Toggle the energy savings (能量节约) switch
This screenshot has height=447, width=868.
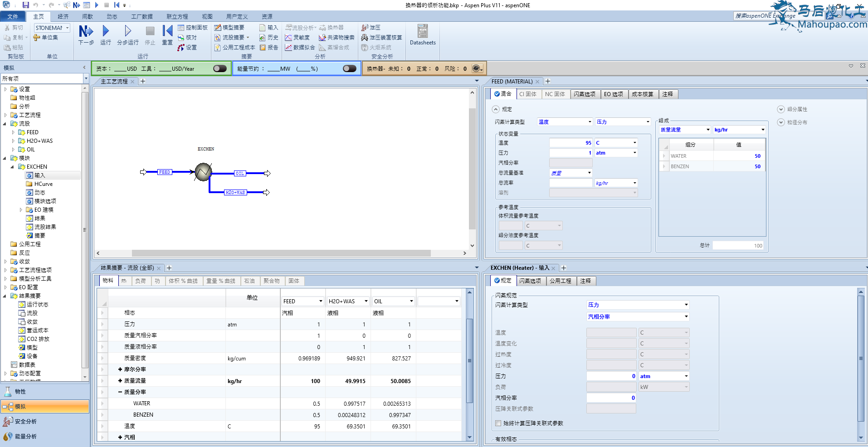pyautogui.click(x=350, y=68)
